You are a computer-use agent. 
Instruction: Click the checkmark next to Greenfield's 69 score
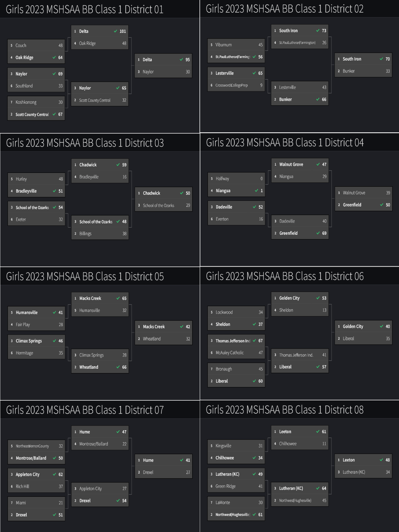click(318, 233)
